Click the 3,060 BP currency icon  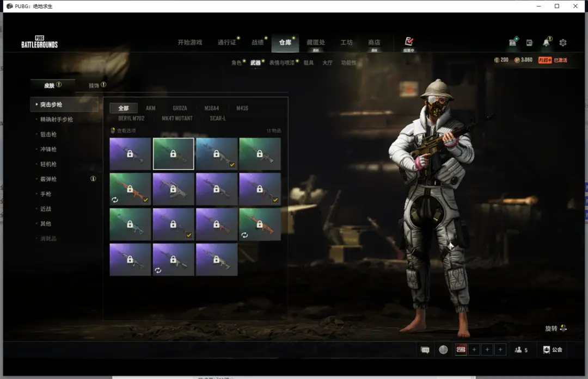[x=517, y=60]
